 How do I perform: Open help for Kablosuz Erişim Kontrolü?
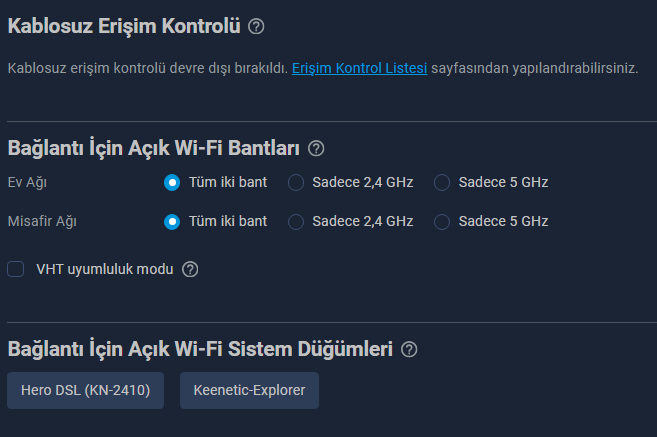[x=256, y=27]
